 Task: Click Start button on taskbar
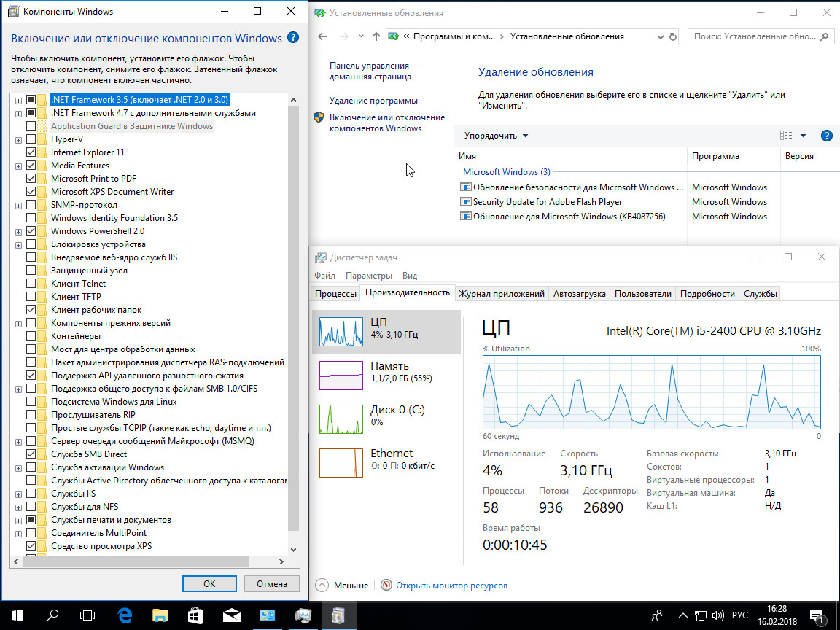(x=17, y=615)
